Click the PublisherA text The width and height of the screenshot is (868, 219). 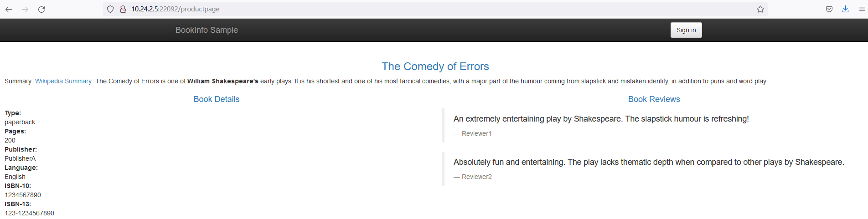pyautogui.click(x=20, y=158)
